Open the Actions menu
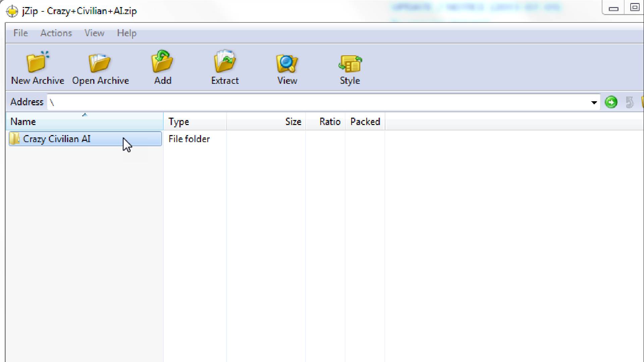The height and width of the screenshot is (362, 644). tap(56, 33)
